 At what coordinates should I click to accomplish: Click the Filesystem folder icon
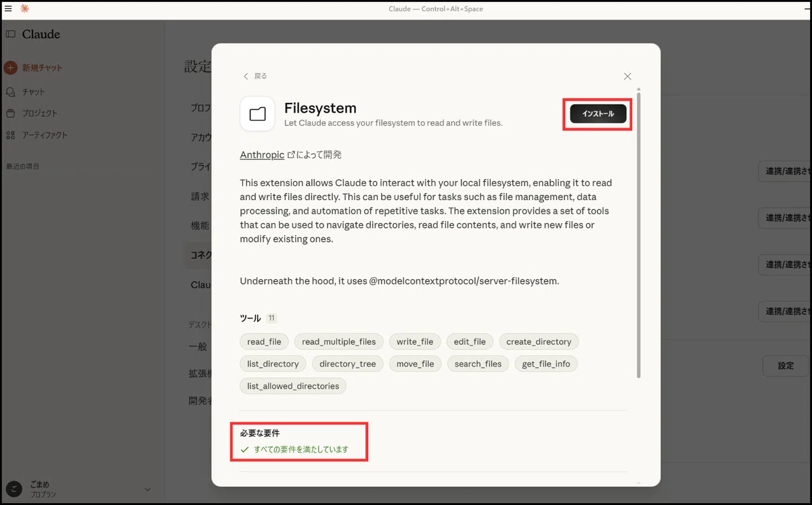[257, 114]
